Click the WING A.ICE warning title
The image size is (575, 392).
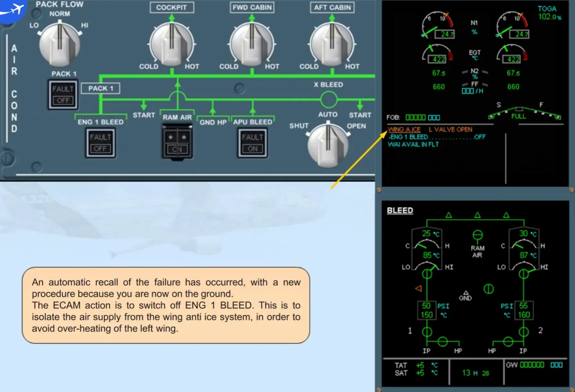[404, 129]
